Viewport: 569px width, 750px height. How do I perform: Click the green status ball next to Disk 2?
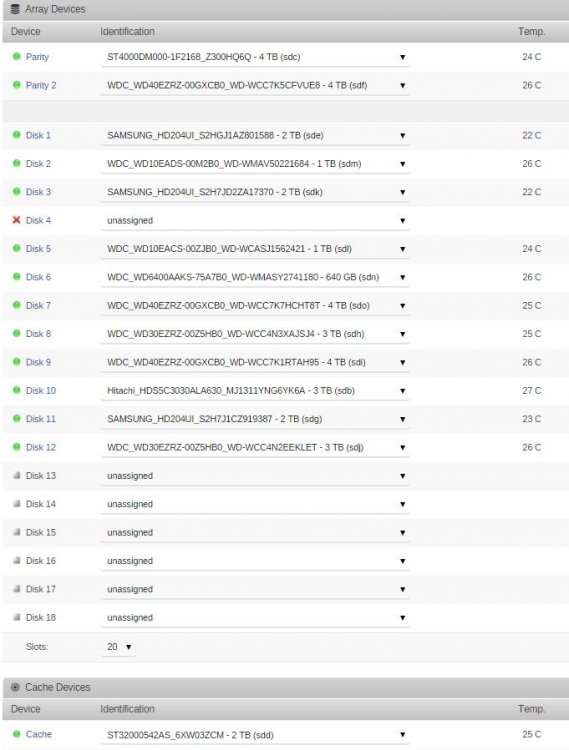coord(17,163)
